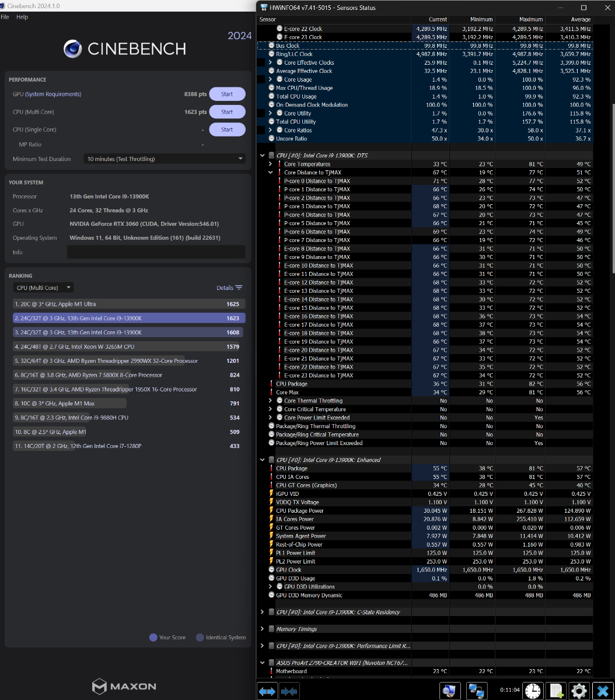Select the GPU D3D Memory Dynamic row
This screenshot has width=615, height=700.
point(425,595)
